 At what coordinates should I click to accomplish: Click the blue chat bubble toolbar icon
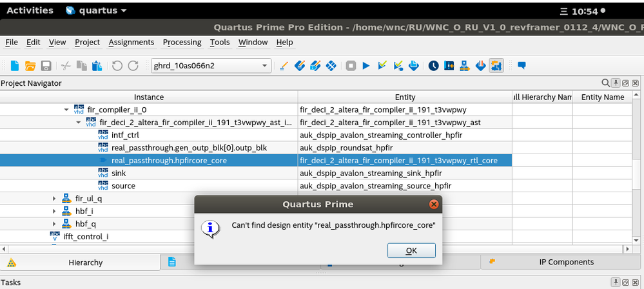[522, 65]
